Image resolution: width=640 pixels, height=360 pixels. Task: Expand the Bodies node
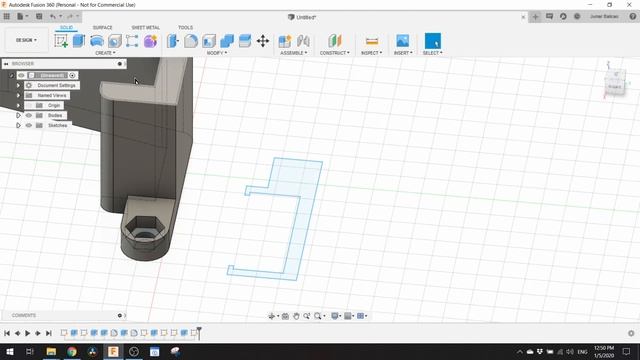coord(18,116)
